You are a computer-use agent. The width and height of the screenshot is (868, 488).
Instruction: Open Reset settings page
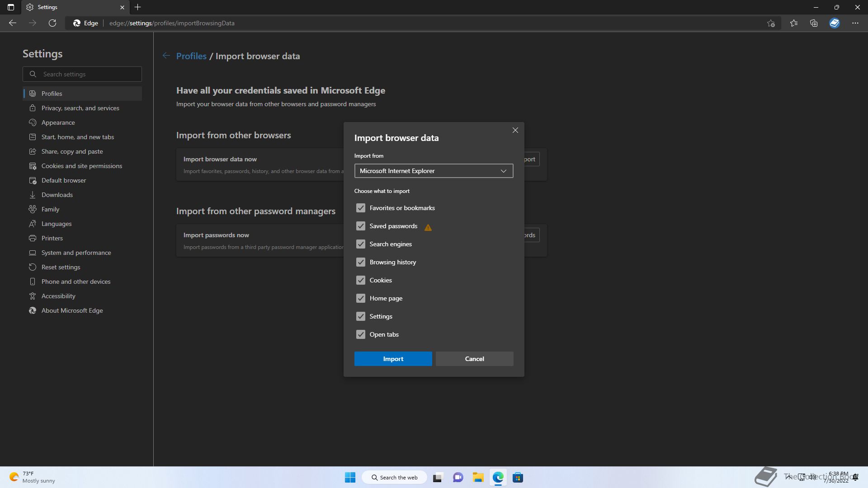82,267
